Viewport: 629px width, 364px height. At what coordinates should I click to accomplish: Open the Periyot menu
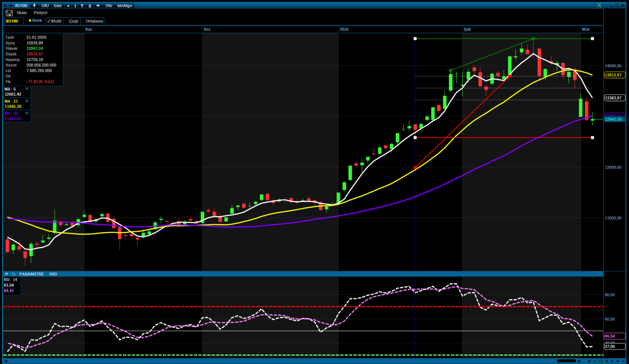(x=40, y=13)
